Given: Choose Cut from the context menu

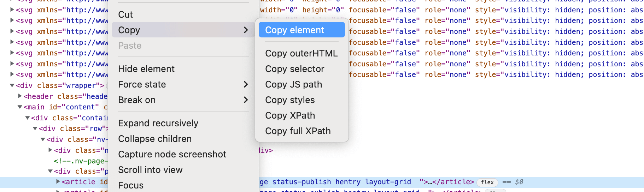Looking at the screenshot, I should (x=125, y=14).
